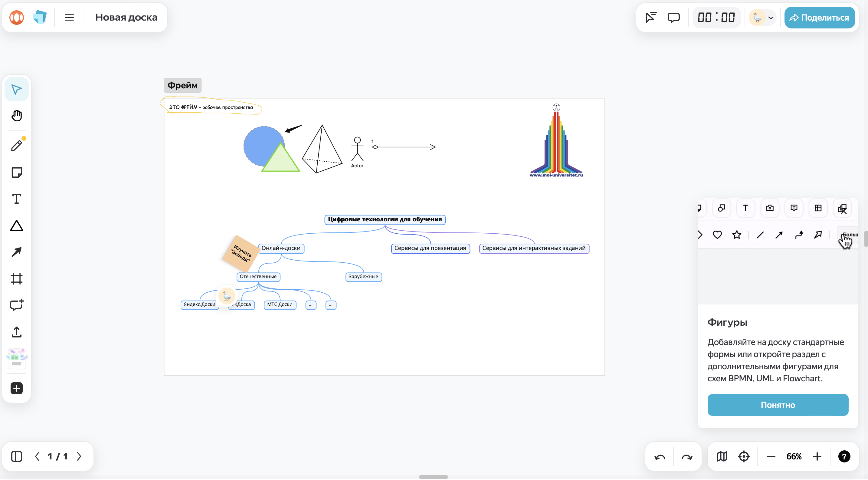This screenshot has height=480, width=868.
Task: Select the Pencil drawing tool
Action: tap(17, 145)
